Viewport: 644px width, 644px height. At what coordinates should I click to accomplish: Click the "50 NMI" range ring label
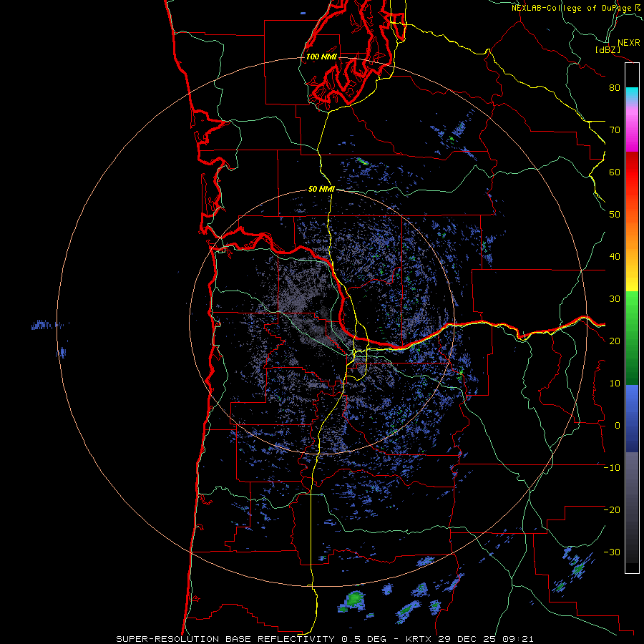point(321,190)
